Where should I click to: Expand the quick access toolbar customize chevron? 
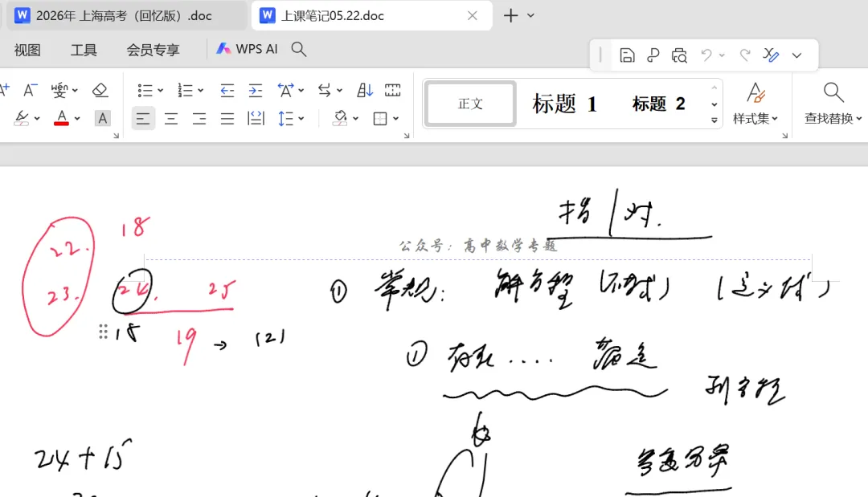(796, 55)
